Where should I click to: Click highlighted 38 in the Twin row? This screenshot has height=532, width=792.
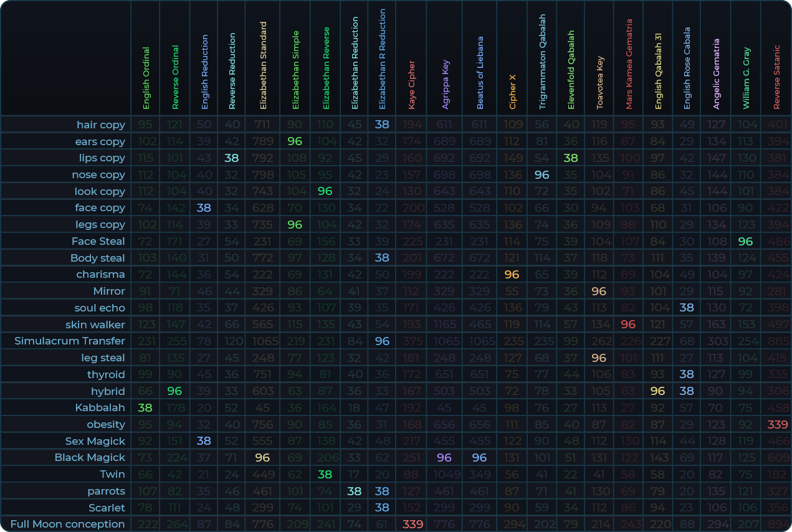(x=325, y=474)
